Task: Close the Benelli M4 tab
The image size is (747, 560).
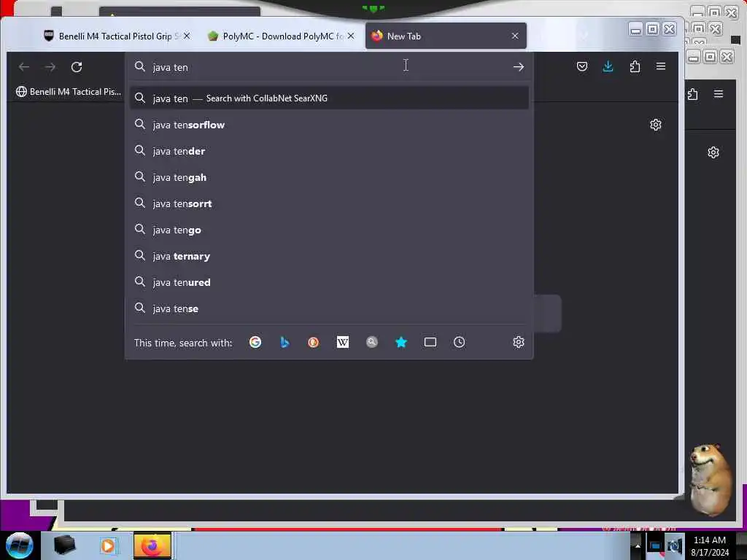Action: 187,36
